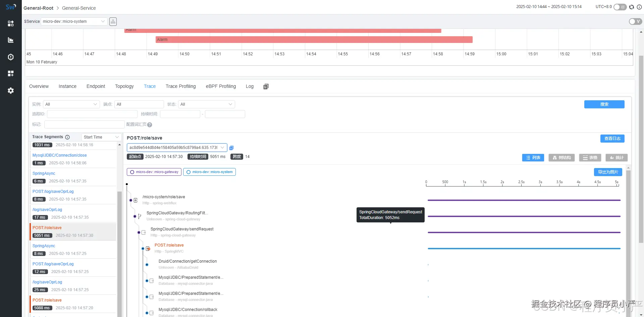This screenshot has width=644, height=317.
Task: Expand the trace ID dropdown
Action: [177, 148]
